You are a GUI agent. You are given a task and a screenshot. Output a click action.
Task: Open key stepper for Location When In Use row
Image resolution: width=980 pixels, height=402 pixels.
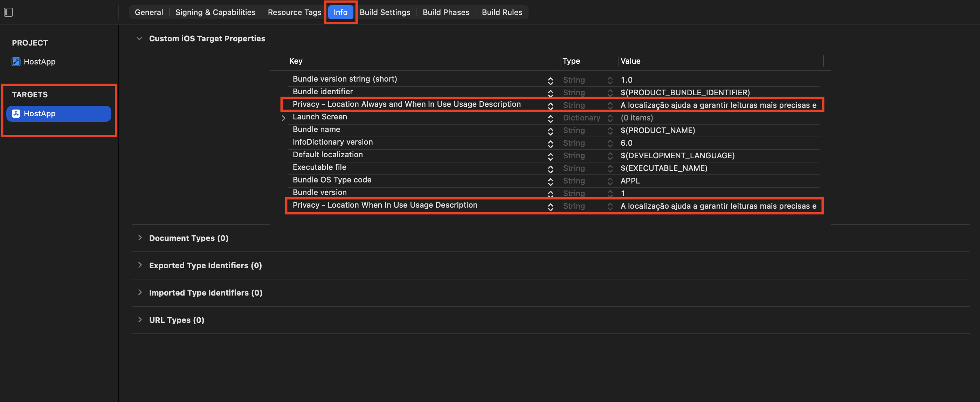click(x=551, y=207)
